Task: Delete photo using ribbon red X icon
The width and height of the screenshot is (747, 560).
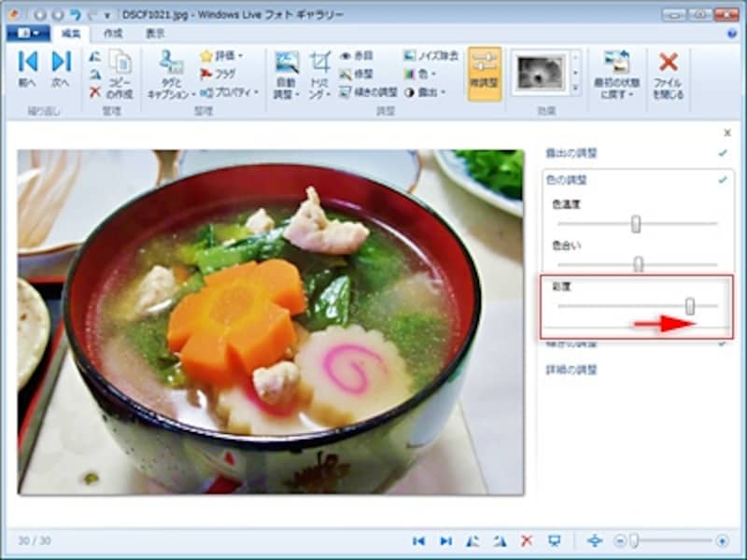Action: [95, 91]
